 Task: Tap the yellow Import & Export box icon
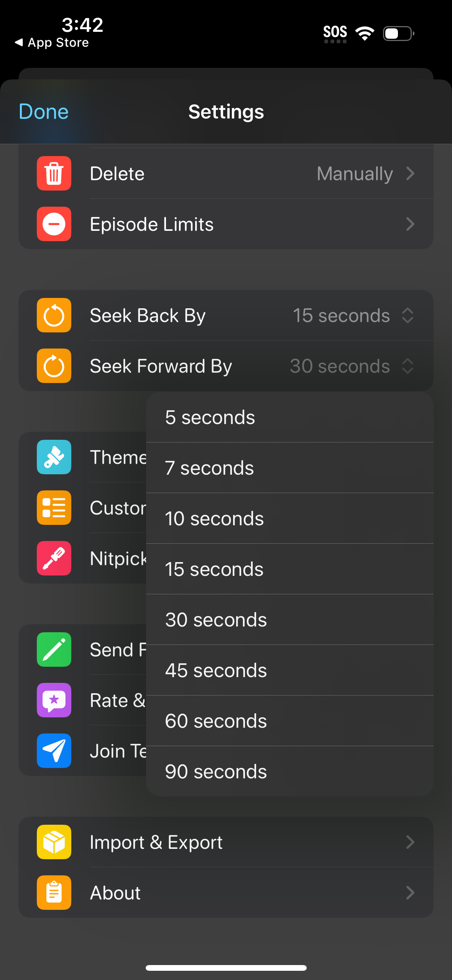click(54, 842)
